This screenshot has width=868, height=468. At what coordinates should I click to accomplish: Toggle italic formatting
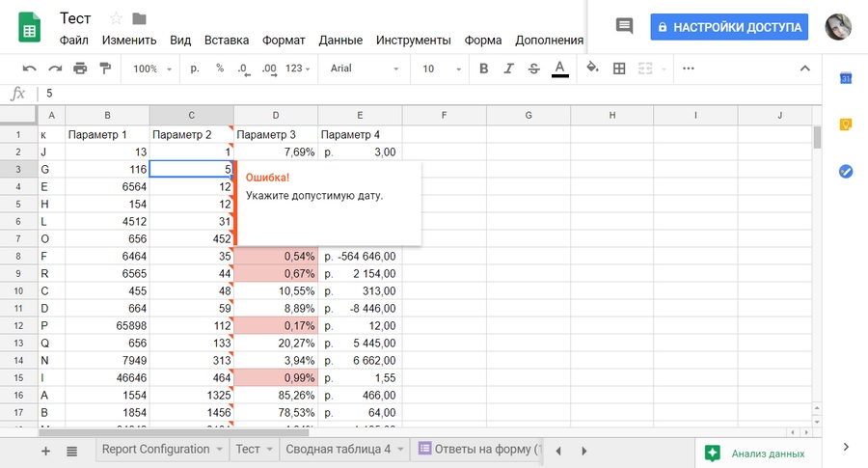coord(509,69)
